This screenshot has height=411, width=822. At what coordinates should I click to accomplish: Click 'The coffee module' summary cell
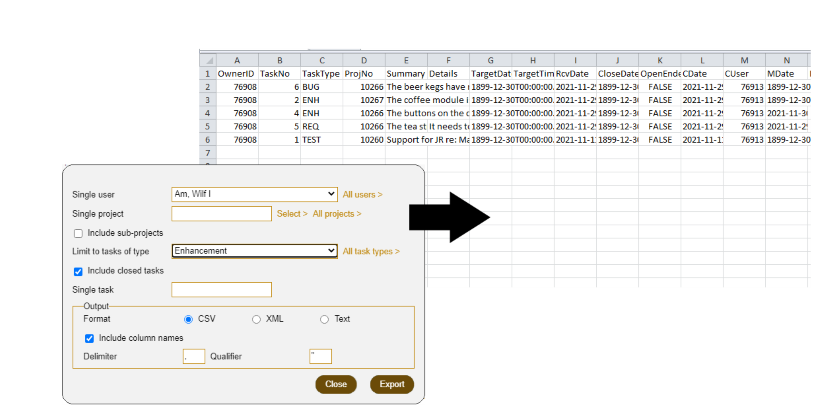pyautogui.click(x=427, y=100)
